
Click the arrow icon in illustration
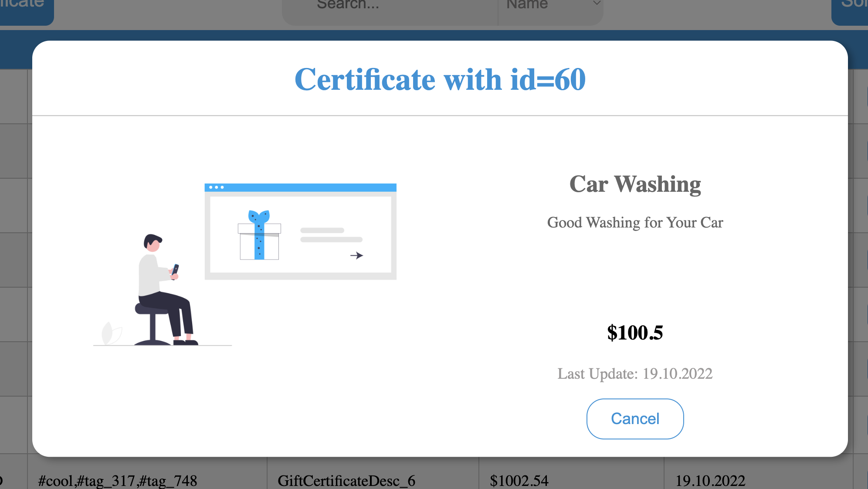[x=356, y=255]
